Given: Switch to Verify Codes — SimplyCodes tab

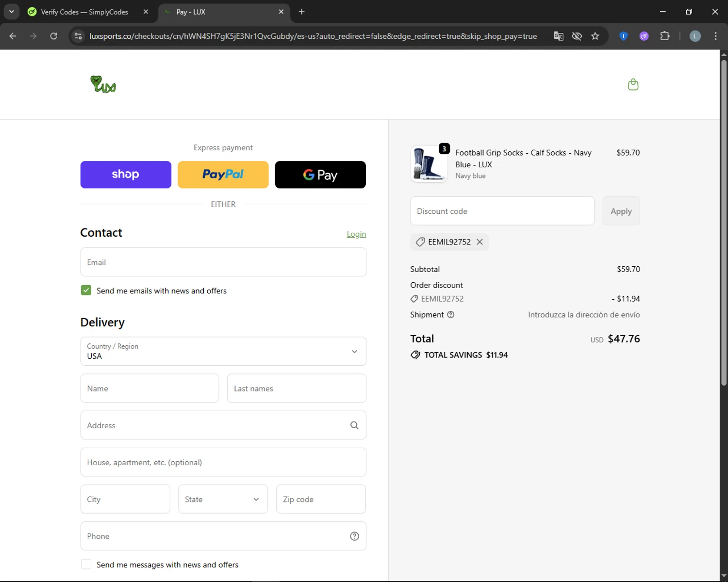Looking at the screenshot, I should pyautogui.click(x=84, y=12).
